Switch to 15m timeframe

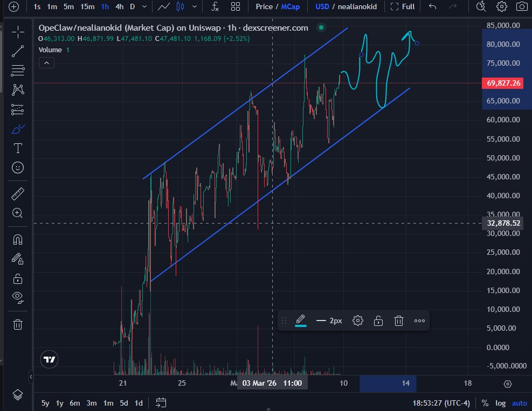[x=87, y=6]
